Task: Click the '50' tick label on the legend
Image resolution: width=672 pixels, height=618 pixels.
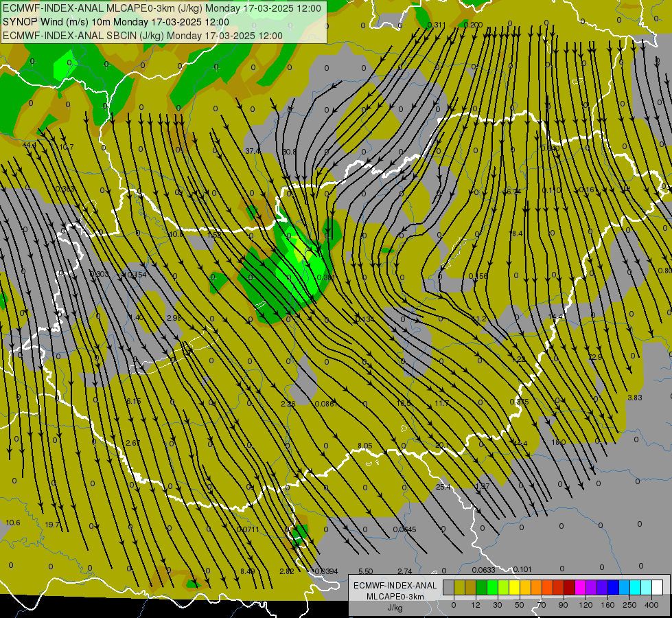Action: (x=520, y=605)
